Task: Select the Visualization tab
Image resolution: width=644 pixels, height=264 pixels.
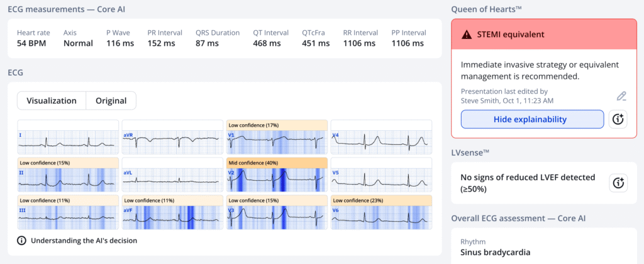Action: click(x=52, y=101)
